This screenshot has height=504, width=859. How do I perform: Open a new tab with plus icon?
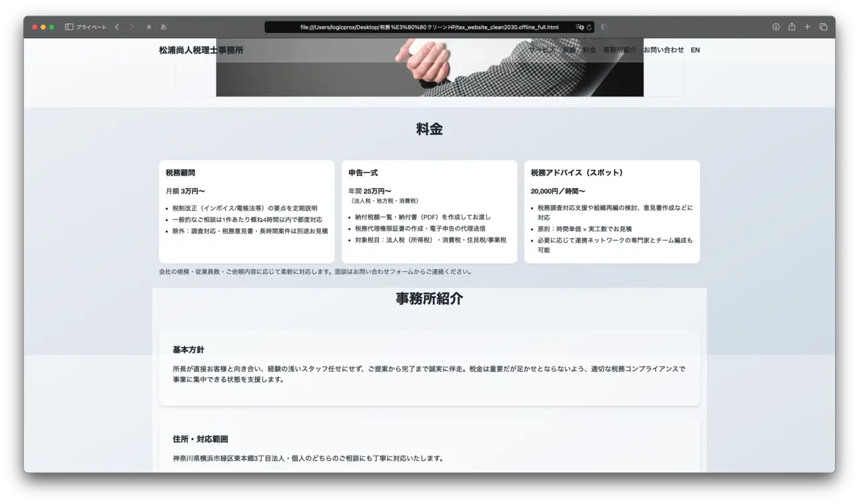(x=807, y=27)
